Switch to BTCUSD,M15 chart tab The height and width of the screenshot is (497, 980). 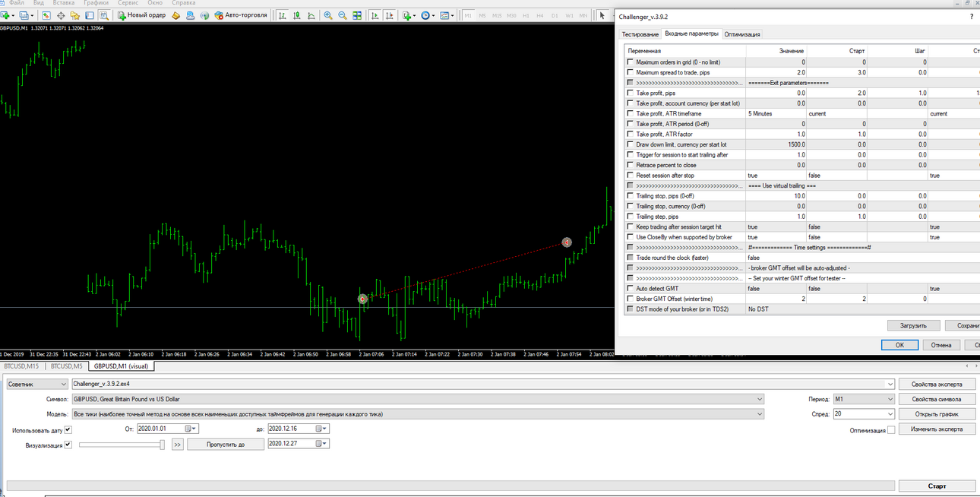(21, 366)
